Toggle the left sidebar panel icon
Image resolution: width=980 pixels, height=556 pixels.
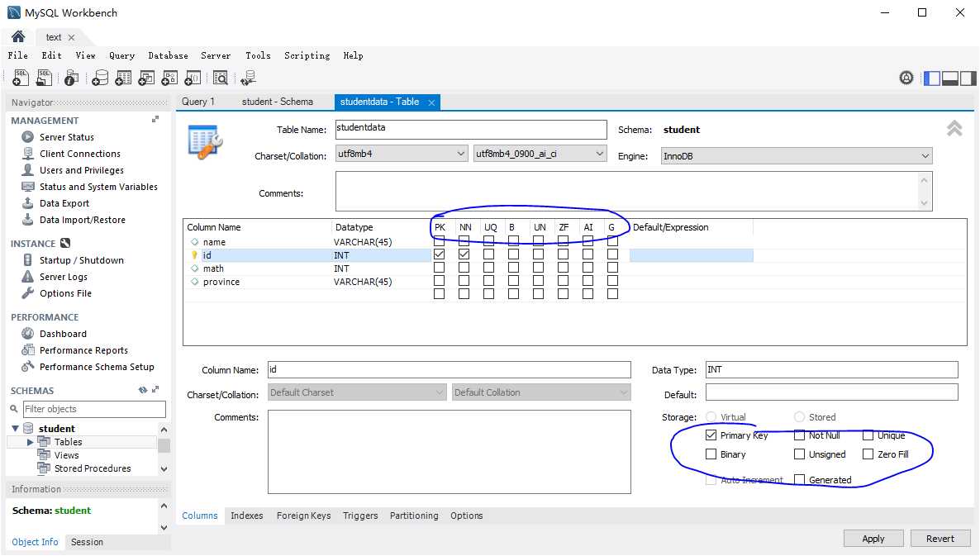[932, 78]
